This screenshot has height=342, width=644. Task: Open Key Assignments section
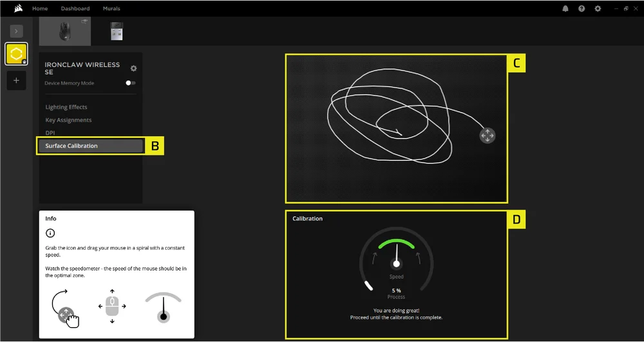68,120
